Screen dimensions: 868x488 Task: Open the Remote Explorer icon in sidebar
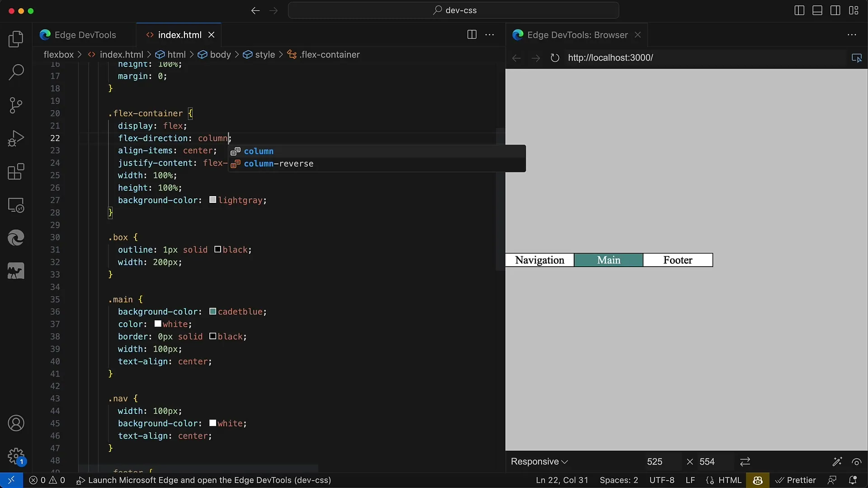pyautogui.click(x=16, y=205)
